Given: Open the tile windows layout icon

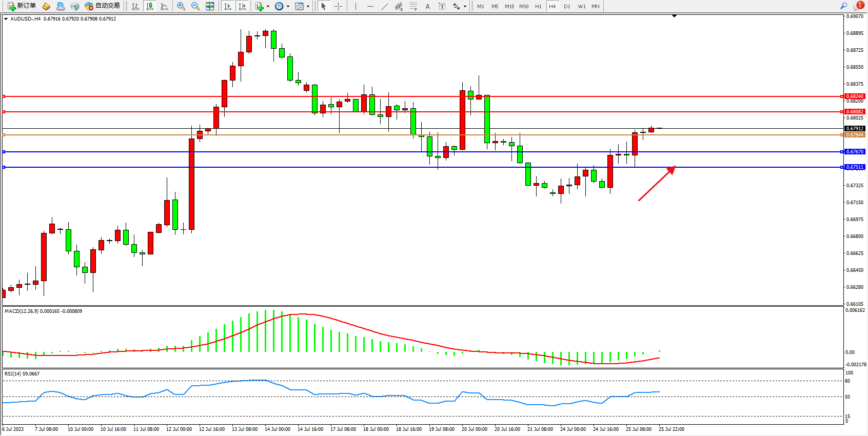Looking at the screenshot, I should click(x=210, y=6).
